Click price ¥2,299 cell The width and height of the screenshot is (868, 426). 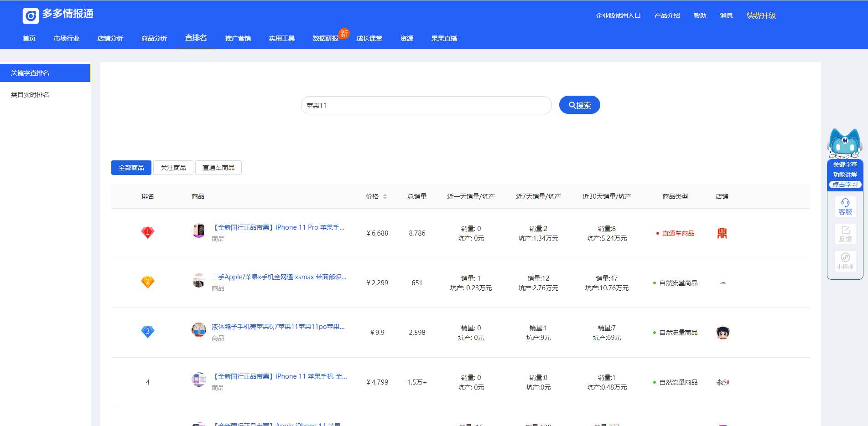[x=378, y=283]
